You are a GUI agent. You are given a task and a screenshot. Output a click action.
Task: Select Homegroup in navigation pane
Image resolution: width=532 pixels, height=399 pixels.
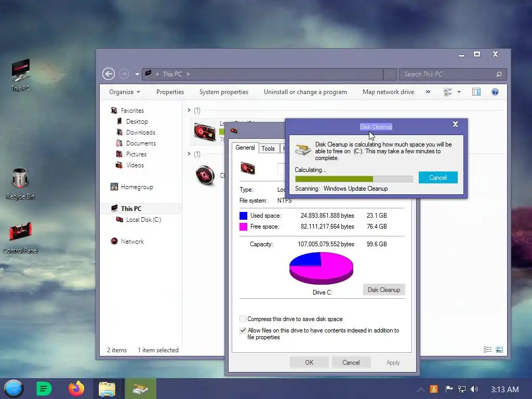[137, 187]
